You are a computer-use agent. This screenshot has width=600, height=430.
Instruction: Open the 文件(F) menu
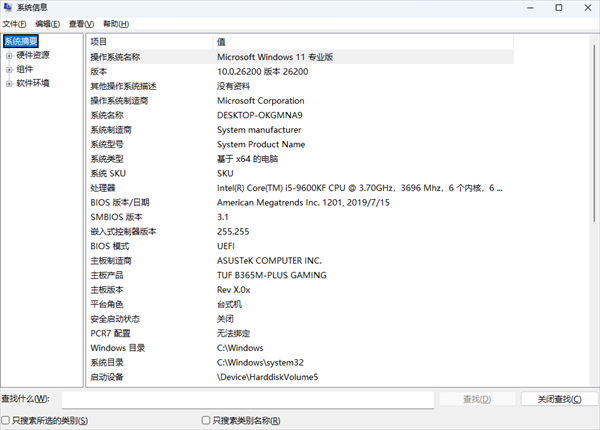(14, 24)
